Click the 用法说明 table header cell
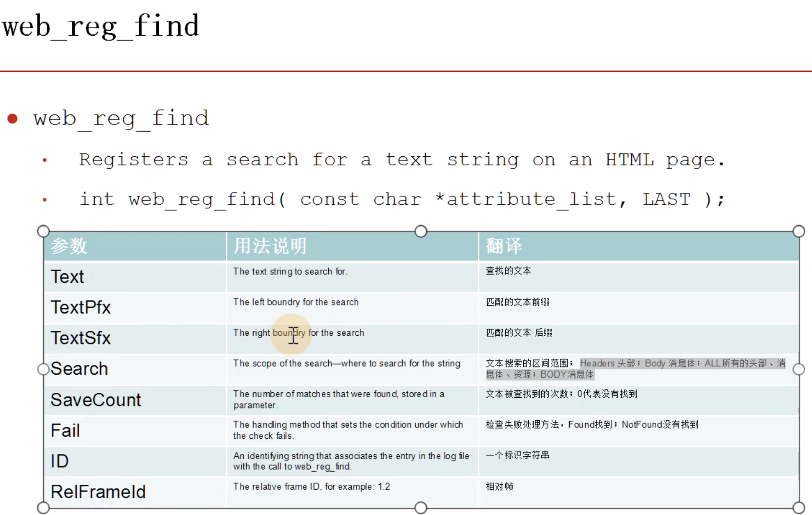Screen dimensions: 812x515 point(352,246)
